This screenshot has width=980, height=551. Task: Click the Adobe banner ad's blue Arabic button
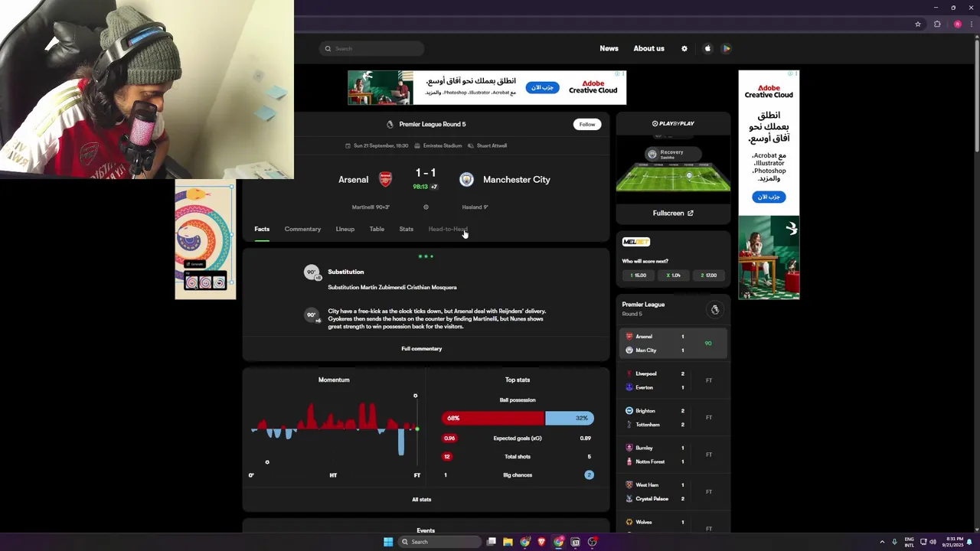542,87
